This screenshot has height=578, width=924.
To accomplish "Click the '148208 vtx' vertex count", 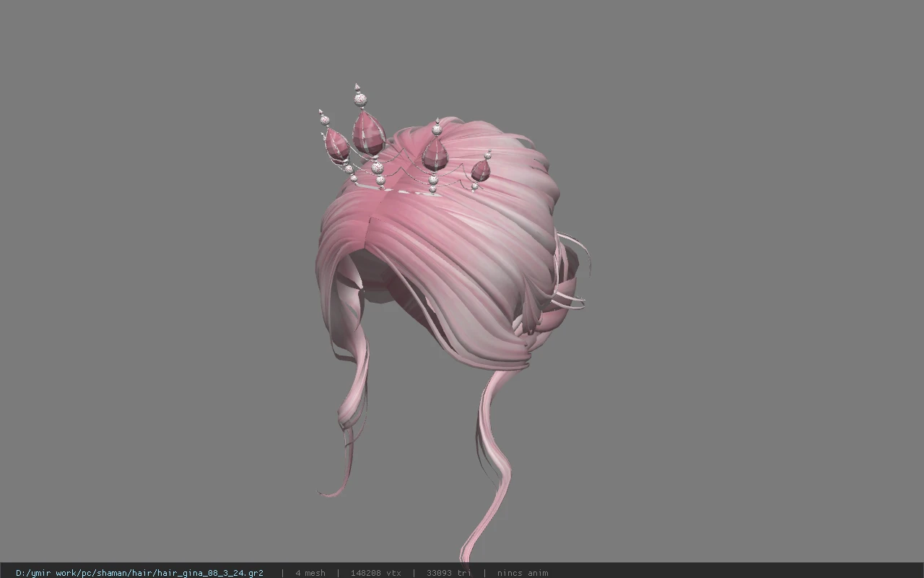I will [x=375, y=573].
